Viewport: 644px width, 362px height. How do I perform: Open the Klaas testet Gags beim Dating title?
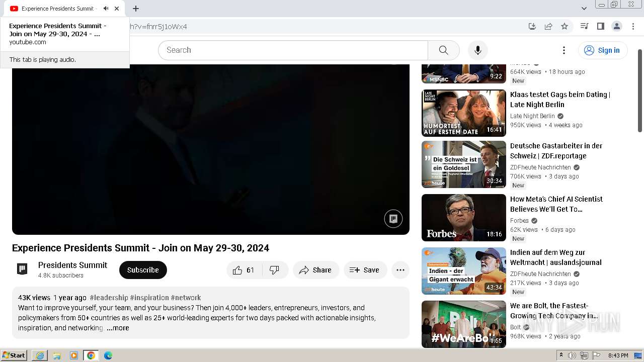pyautogui.click(x=560, y=100)
